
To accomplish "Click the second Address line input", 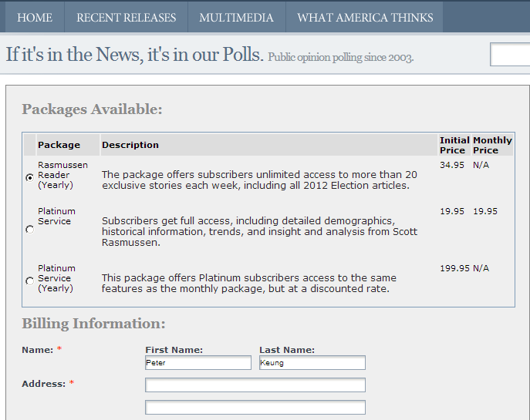I will point(255,407).
